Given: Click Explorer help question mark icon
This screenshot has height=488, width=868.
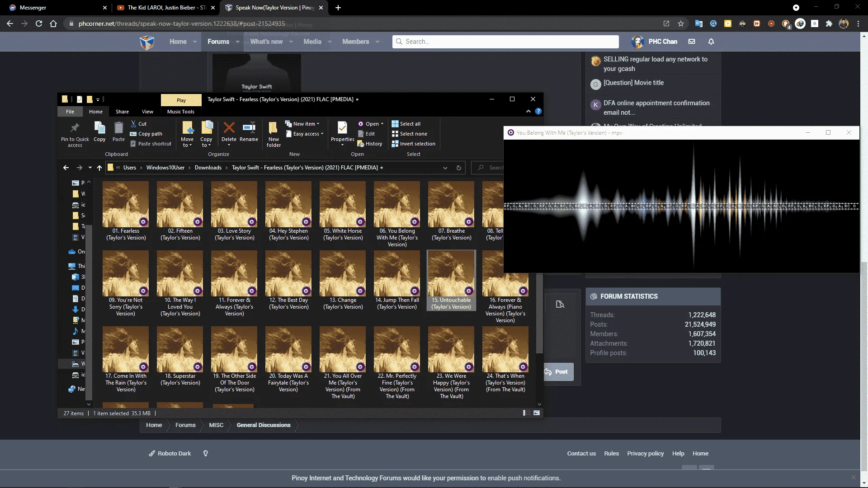Looking at the screenshot, I should point(538,111).
